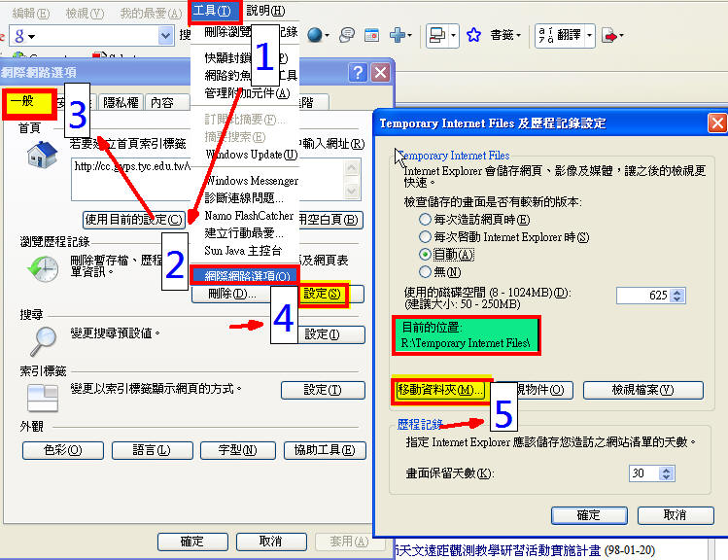
Task: Click 確定 in Temporary Internet Files dialog
Action: pos(589,515)
